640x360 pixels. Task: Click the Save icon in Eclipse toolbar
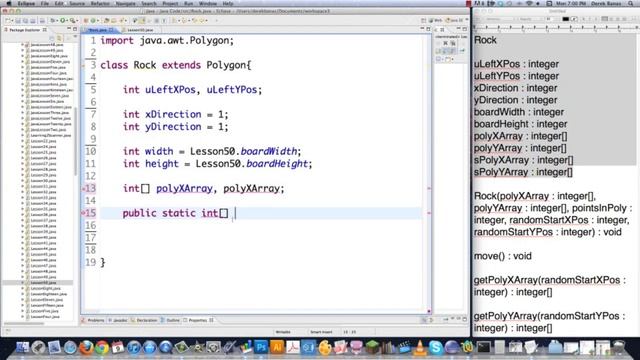point(18,20)
